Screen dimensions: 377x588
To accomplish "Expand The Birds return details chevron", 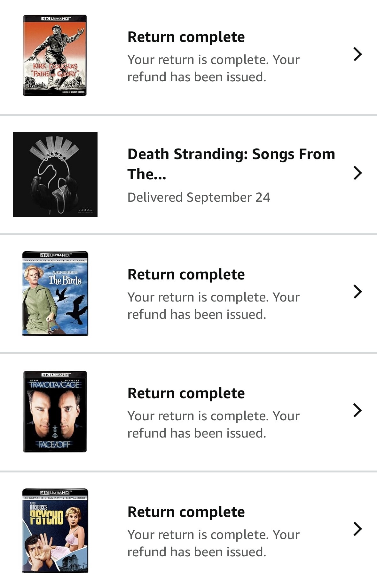I will click(x=357, y=292).
